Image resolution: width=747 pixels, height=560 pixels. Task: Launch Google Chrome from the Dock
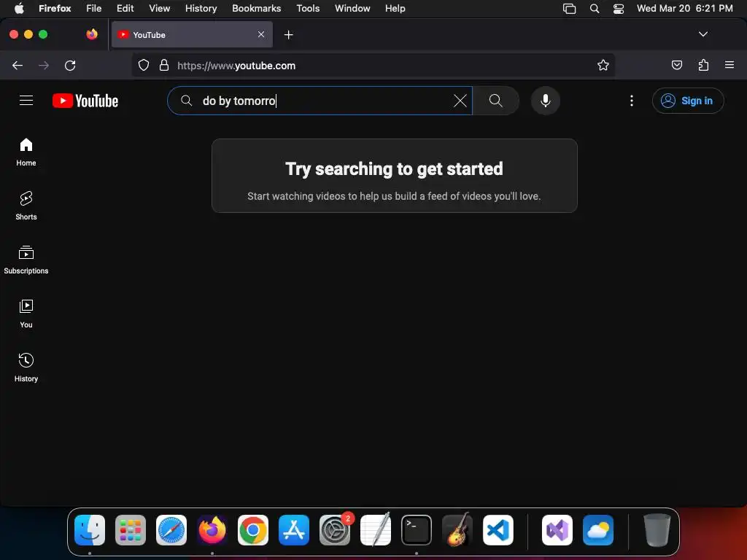(x=253, y=530)
